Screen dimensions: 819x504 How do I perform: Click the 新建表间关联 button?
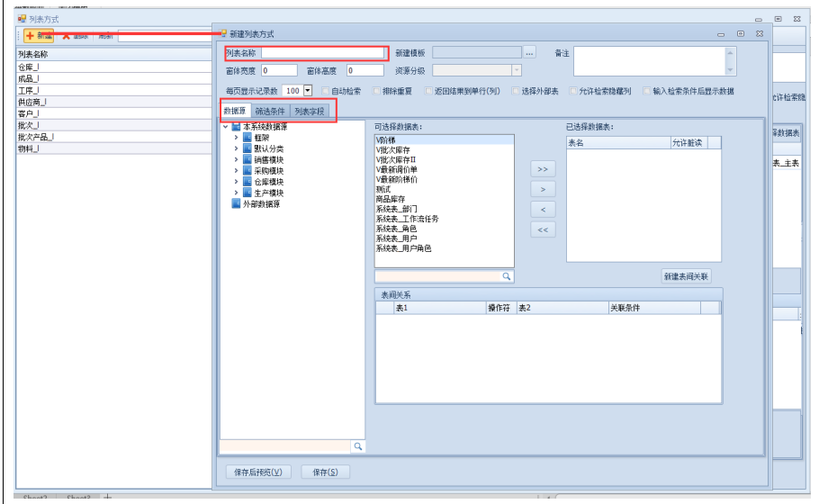[686, 276]
